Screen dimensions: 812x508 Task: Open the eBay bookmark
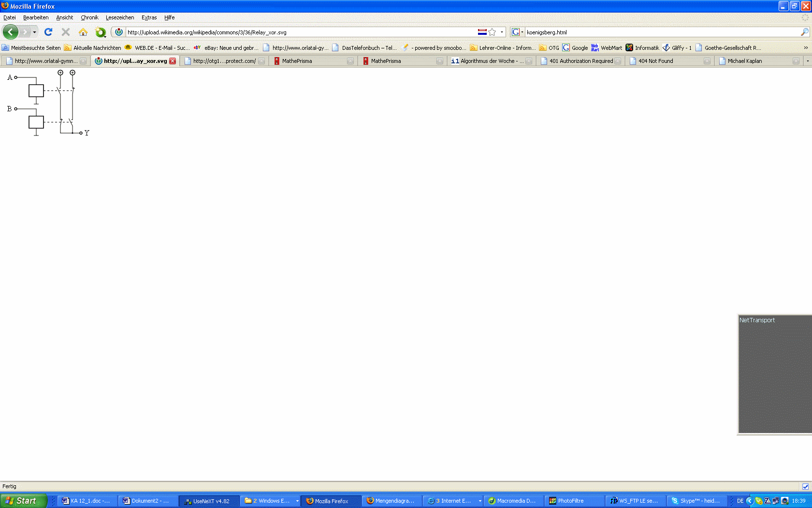[x=226, y=48]
